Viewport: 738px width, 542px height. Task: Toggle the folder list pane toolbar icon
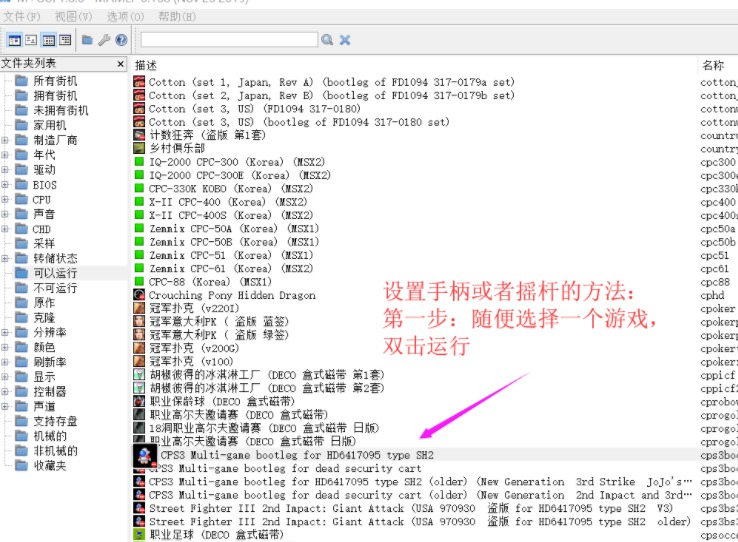point(15,40)
